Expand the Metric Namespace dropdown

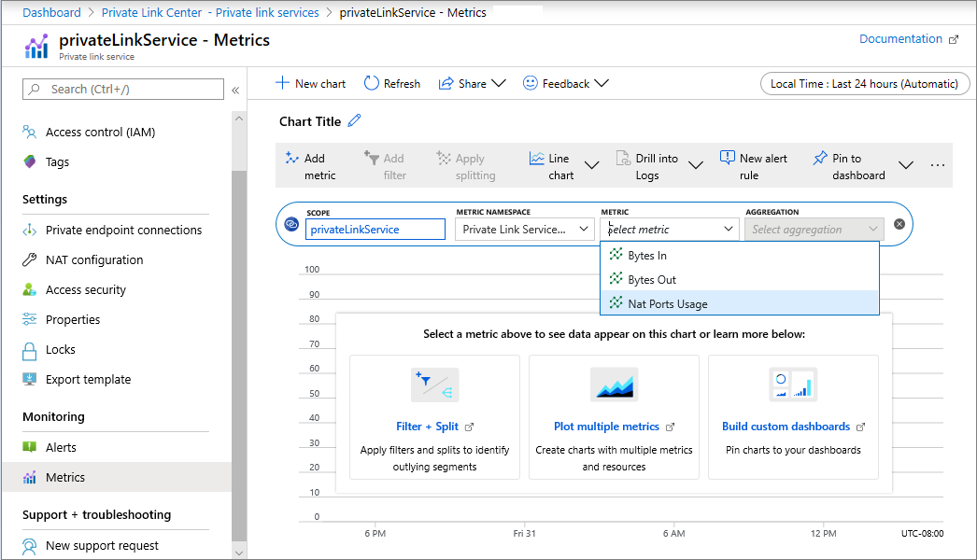(524, 229)
